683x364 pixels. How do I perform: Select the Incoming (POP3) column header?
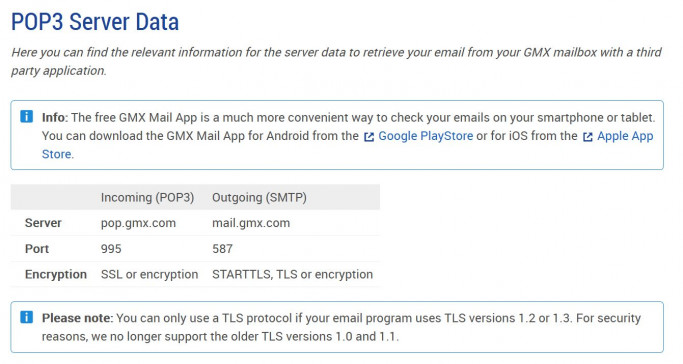click(147, 197)
